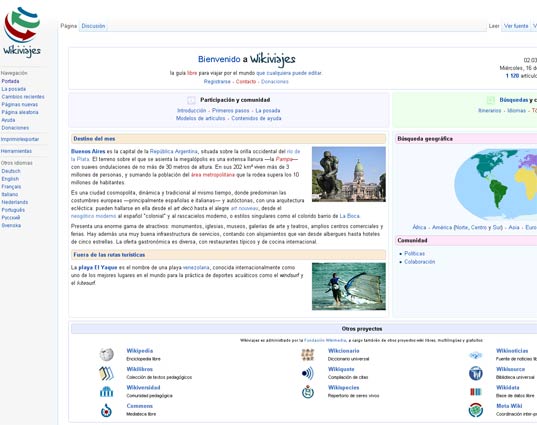
Task: Select África below the map
Action: (x=419, y=227)
